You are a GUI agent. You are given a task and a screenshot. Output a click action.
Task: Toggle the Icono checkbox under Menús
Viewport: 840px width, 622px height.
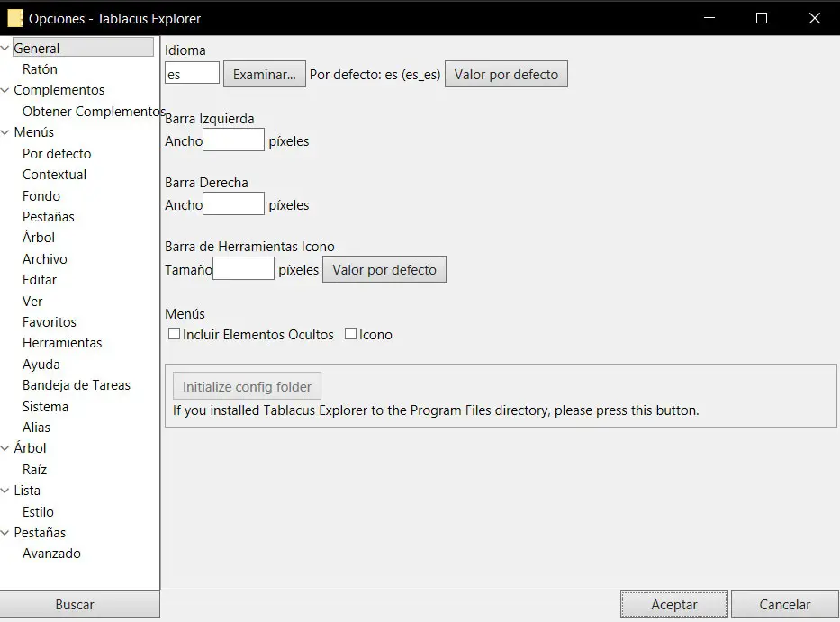coord(350,334)
